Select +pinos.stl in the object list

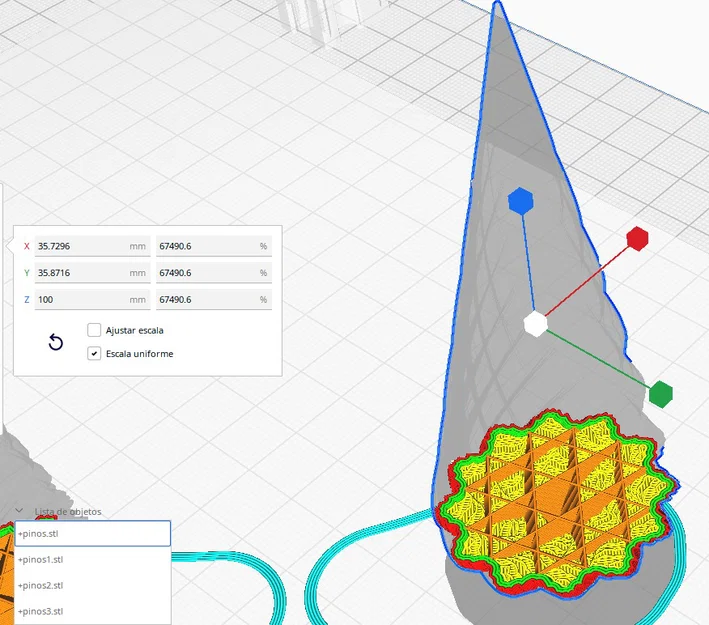point(93,534)
